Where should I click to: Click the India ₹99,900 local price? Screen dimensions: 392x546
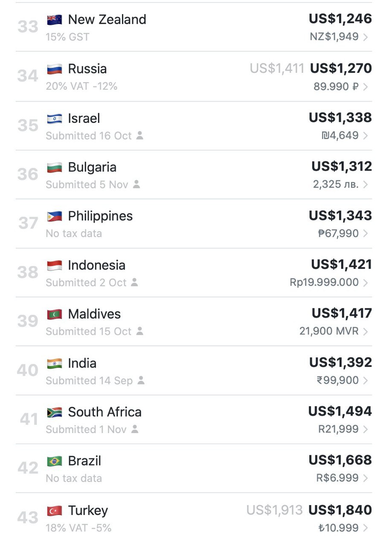(337, 380)
